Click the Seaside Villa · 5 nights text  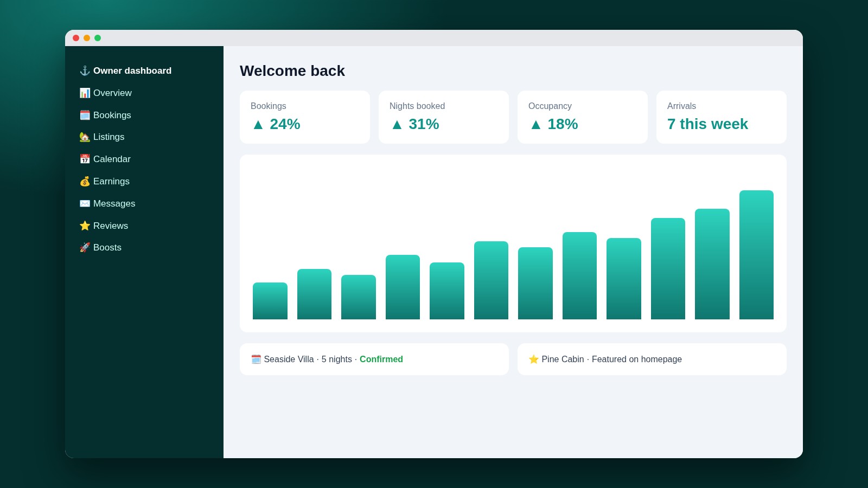pyautogui.click(x=308, y=359)
